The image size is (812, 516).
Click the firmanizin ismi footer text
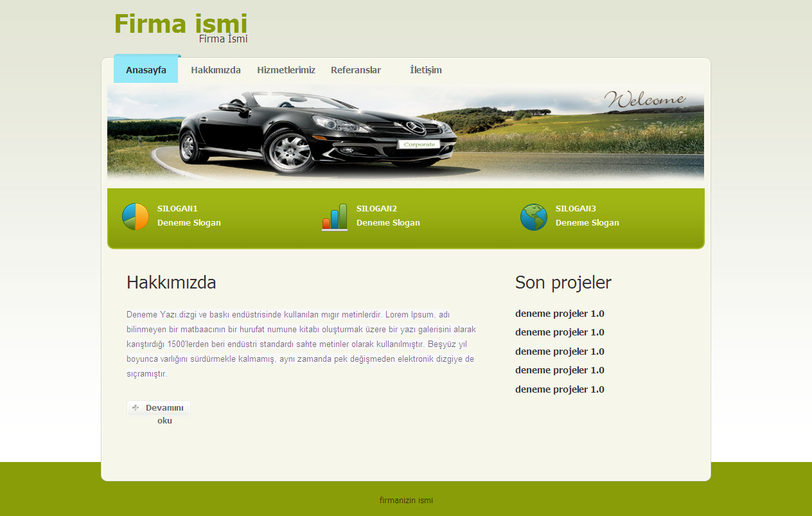point(406,501)
